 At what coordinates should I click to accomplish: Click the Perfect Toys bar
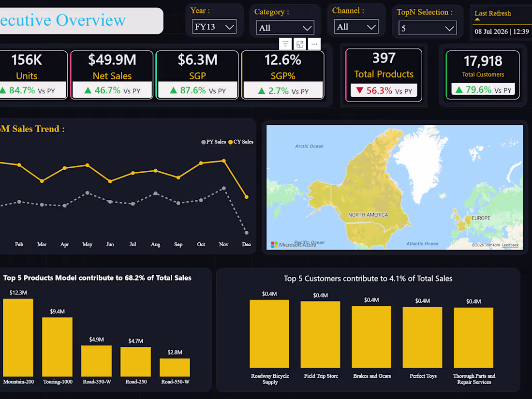click(x=422, y=337)
